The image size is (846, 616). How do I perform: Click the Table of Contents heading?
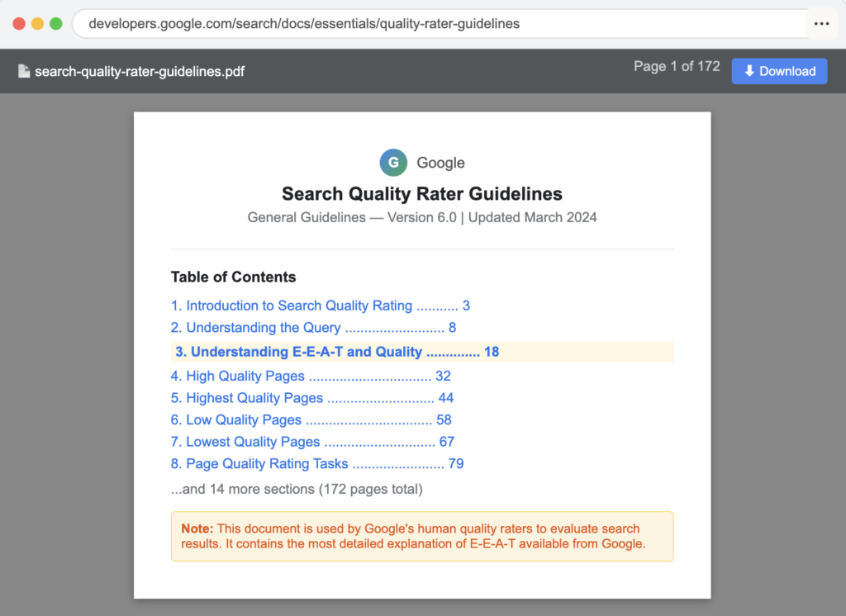234,277
